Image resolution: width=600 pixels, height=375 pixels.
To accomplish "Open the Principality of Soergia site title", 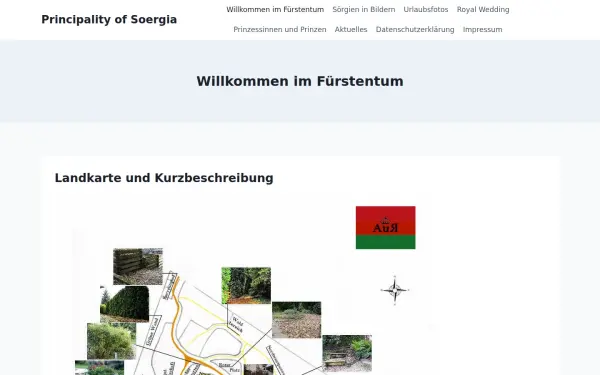I will [x=109, y=20].
